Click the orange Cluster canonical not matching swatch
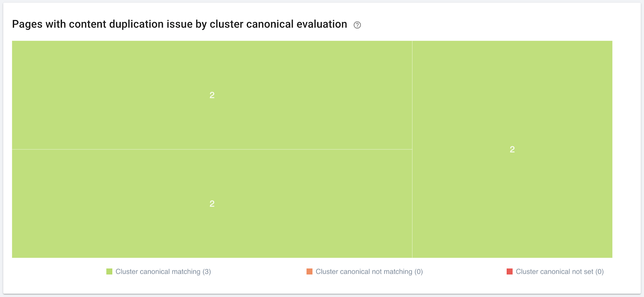The width and height of the screenshot is (644, 297). (x=309, y=272)
